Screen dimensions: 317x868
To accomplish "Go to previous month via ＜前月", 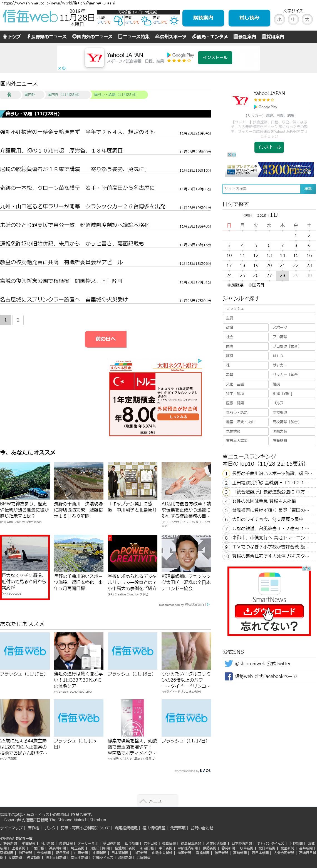I will point(247,215).
